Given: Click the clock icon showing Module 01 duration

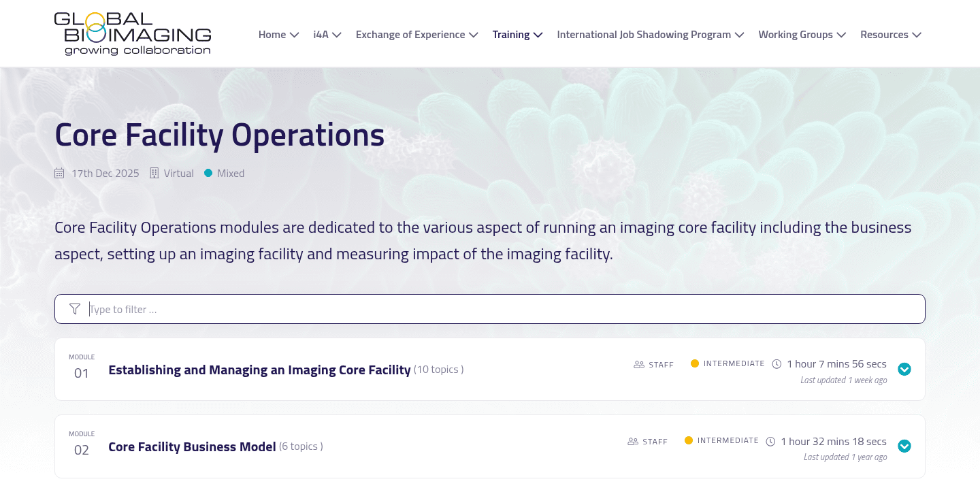Looking at the screenshot, I should (x=777, y=363).
